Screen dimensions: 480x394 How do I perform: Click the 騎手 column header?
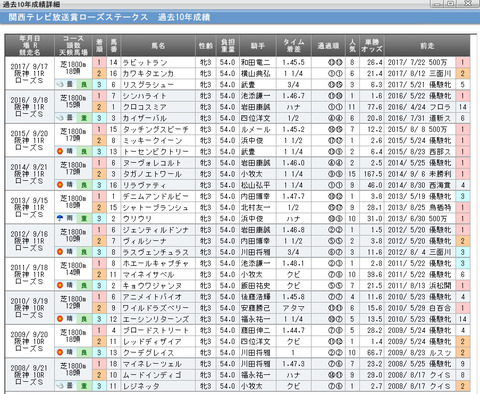pos(258,46)
